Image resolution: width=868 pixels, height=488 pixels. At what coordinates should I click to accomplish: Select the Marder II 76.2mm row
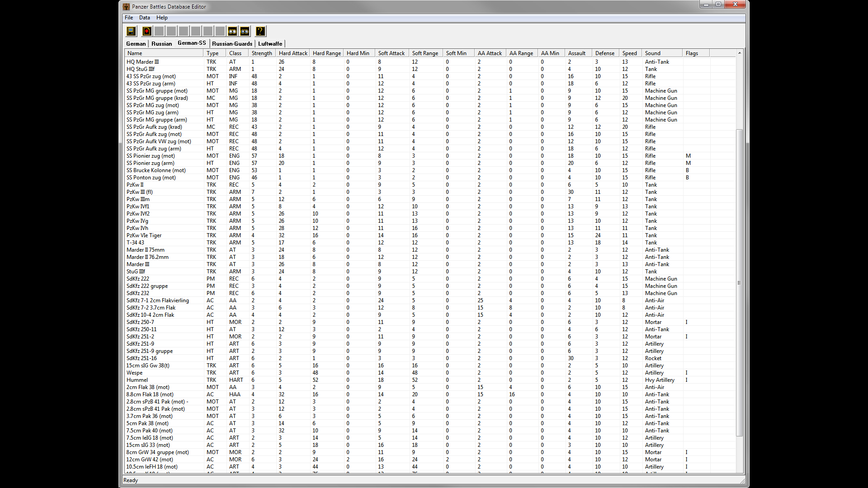pos(430,257)
